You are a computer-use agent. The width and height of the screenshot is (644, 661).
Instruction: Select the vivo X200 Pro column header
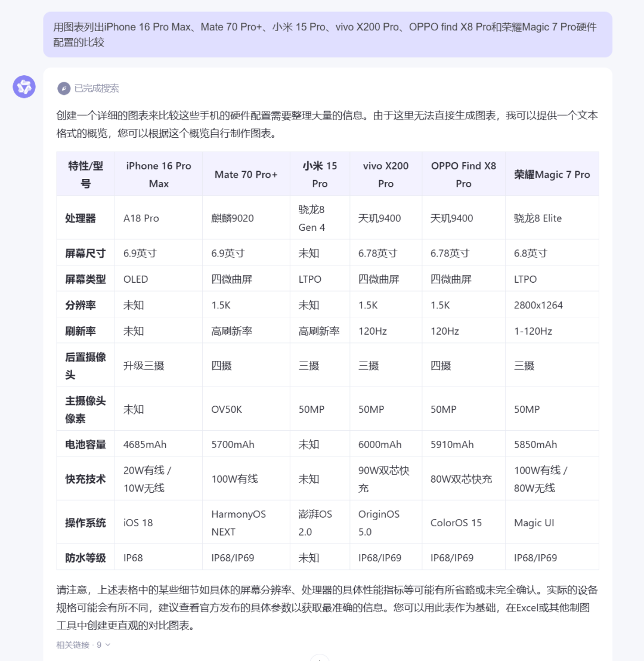[x=386, y=174]
